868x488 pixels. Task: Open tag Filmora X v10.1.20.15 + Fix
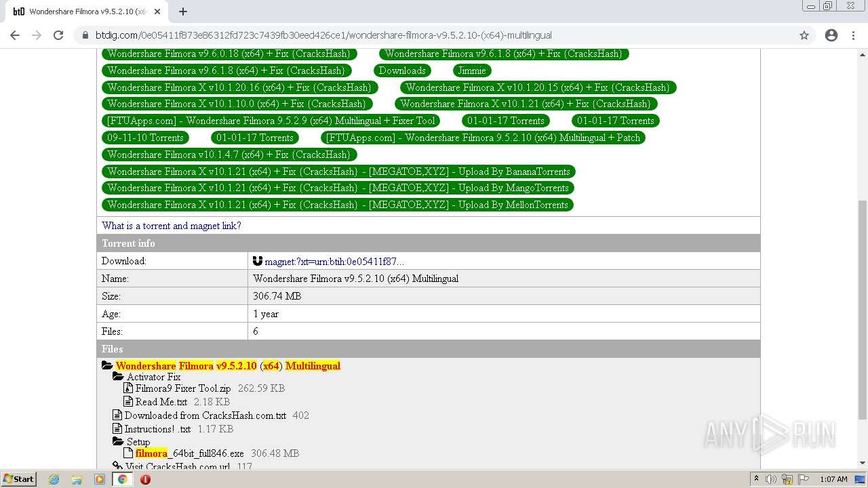[538, 87]
